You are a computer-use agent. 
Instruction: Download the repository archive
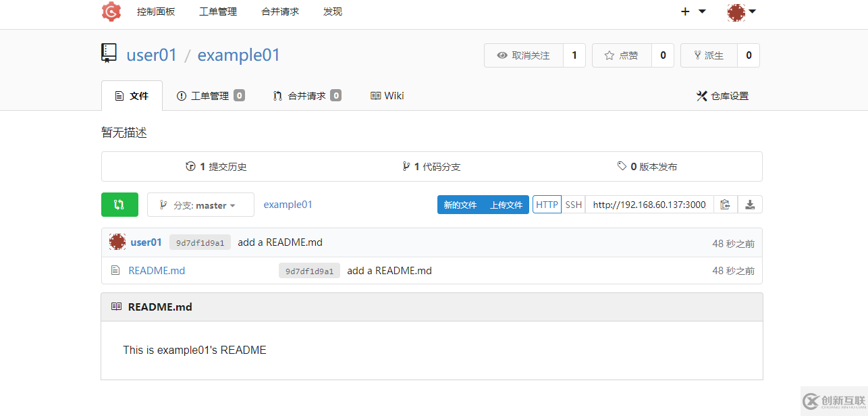750,204
